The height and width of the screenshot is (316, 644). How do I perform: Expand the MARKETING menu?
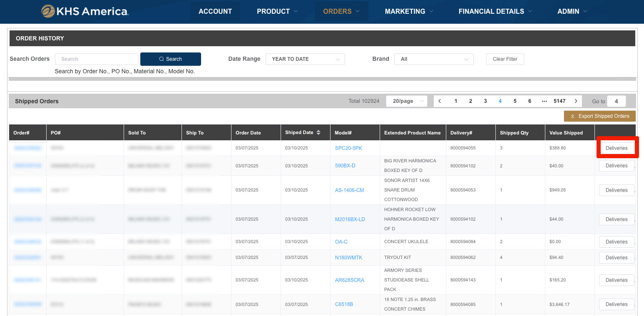pyautogui.click(x=409, y=11)
